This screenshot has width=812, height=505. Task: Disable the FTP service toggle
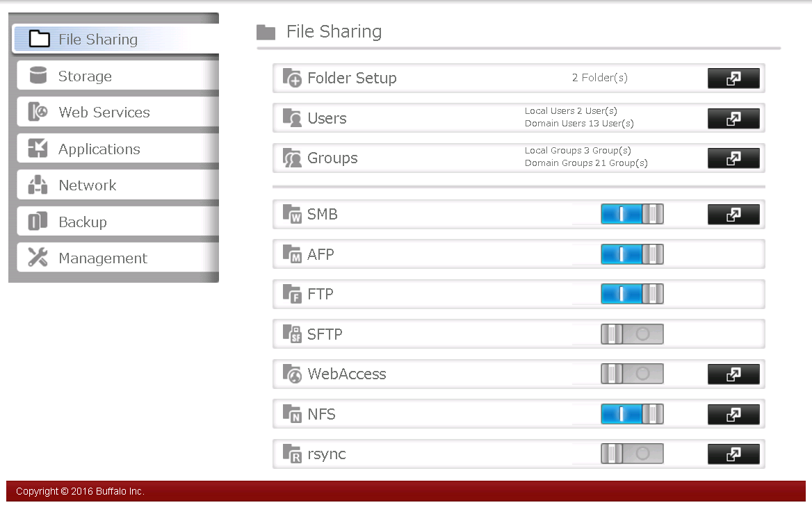[632, 295]
